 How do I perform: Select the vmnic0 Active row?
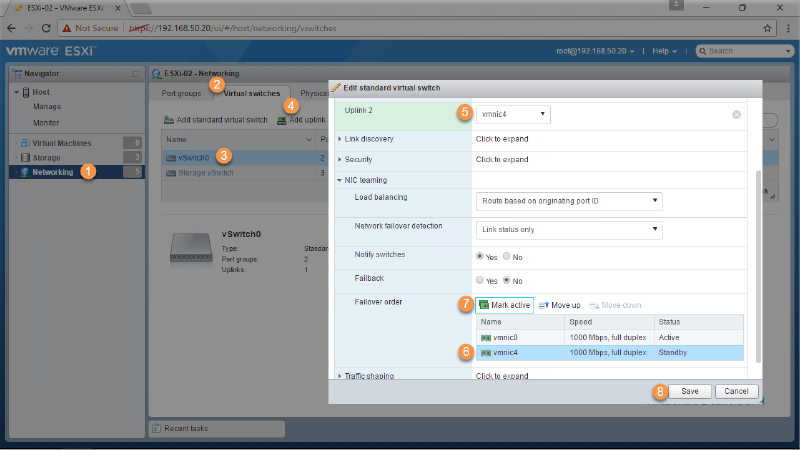pyautogui.click(x=610, y=338)
